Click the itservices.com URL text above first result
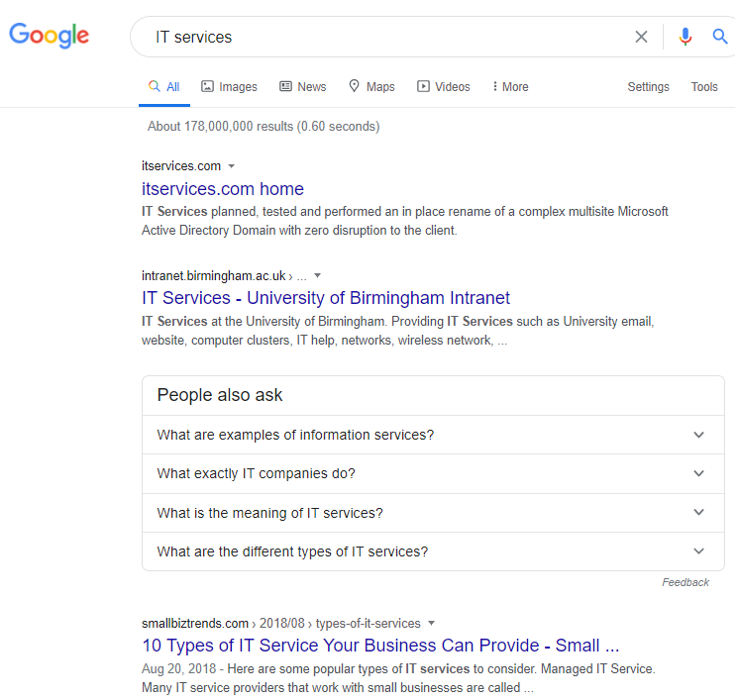The height and width of the screenshot is (700, 740). (x=181, y=166)
